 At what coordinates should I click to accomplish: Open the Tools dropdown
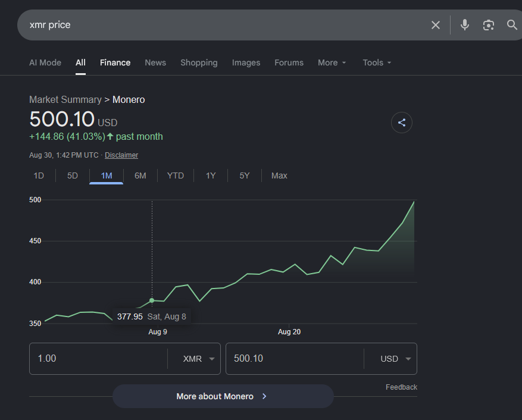click(x=377, y=62)
